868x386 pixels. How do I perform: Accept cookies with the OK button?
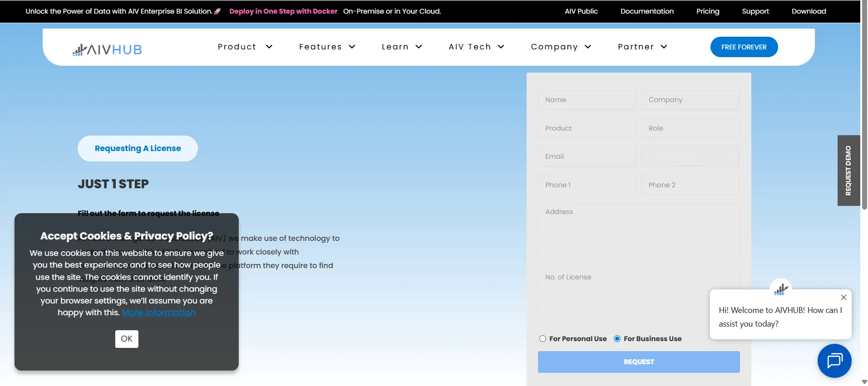[x=127, y=339]
